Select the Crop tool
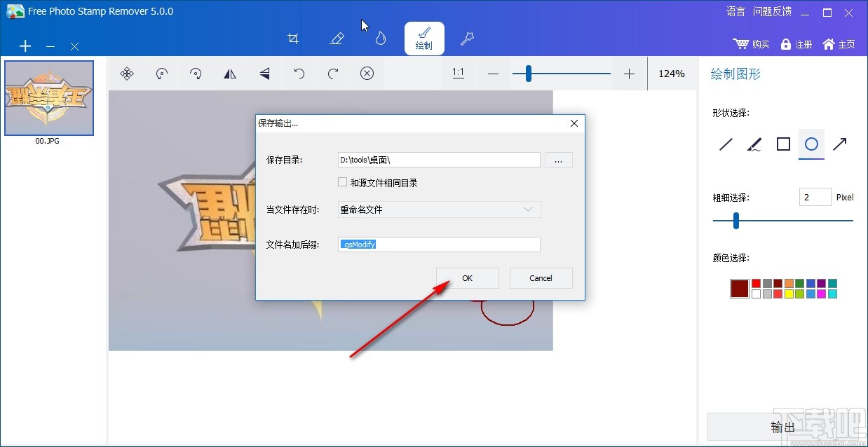The height and width of the screenshot is (447, 868). pos(293,39)
